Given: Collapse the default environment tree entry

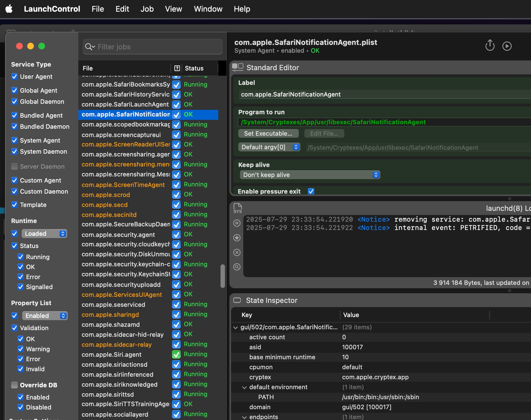Looking at the screenshot, I should pos(245,387).
